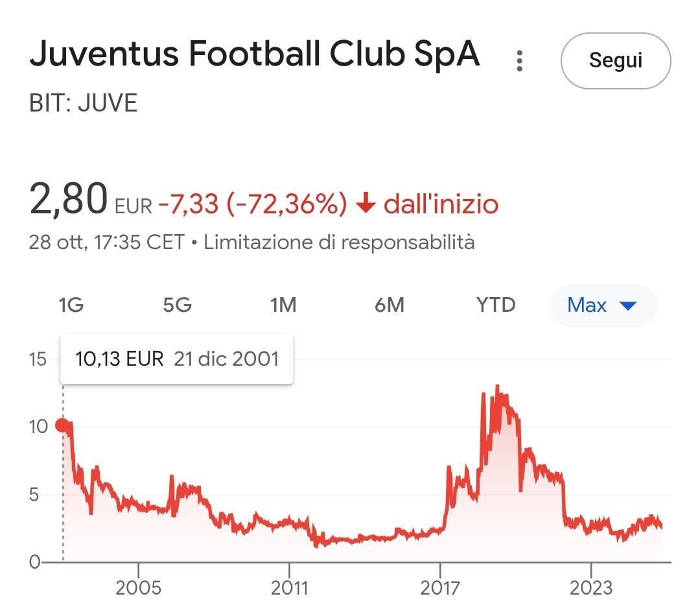Click the BIT: JUVE ticker symbol
The height and width of the screenshot is (616, 700).
(84, 104)
